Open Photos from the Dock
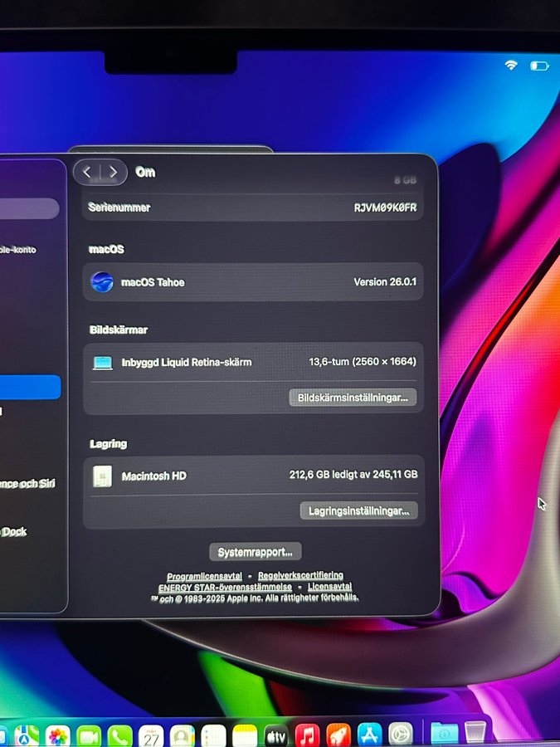Viewport: 560px width, 747px height. tap(57, 735)
